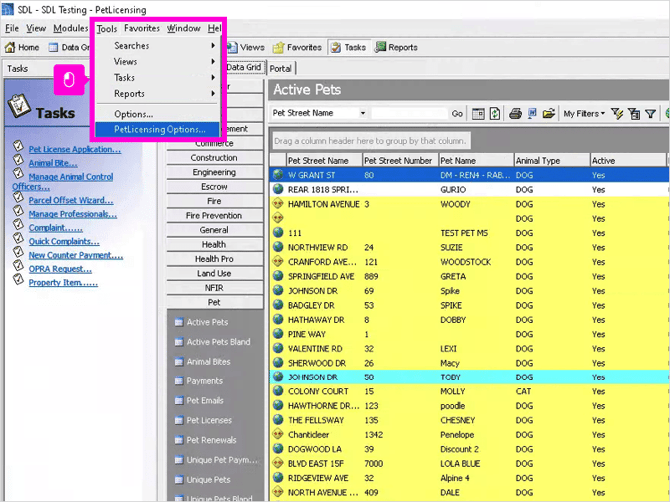This screenshot has height=502, width=670.
Task: Click the check icon beside OPRA Request task
Action: click(x=18, y=265)
